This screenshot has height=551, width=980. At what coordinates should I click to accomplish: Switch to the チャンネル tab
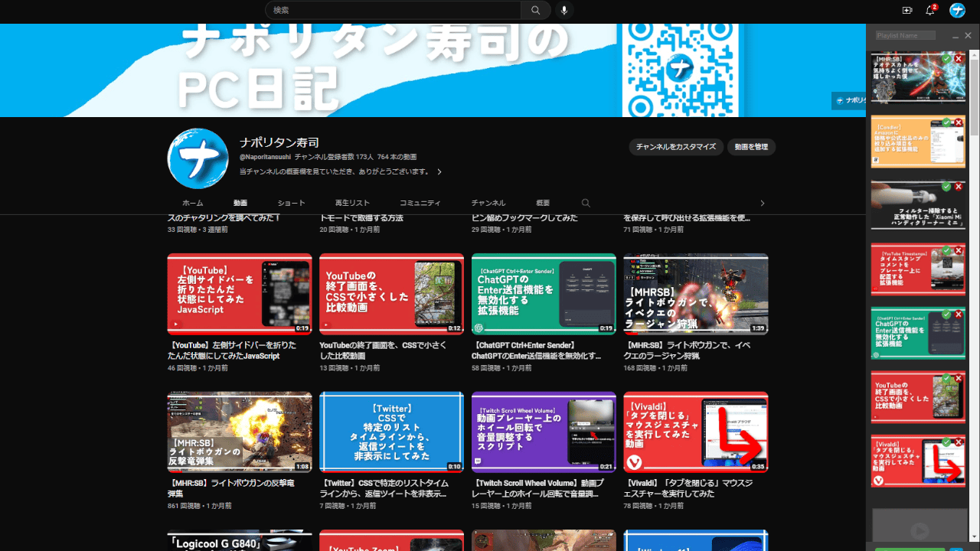tap(488, 203)
